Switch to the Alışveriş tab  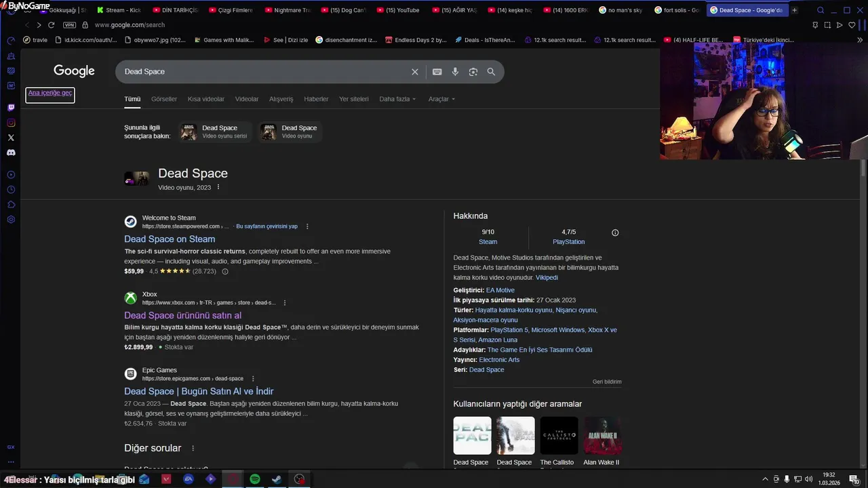point(281,99)
